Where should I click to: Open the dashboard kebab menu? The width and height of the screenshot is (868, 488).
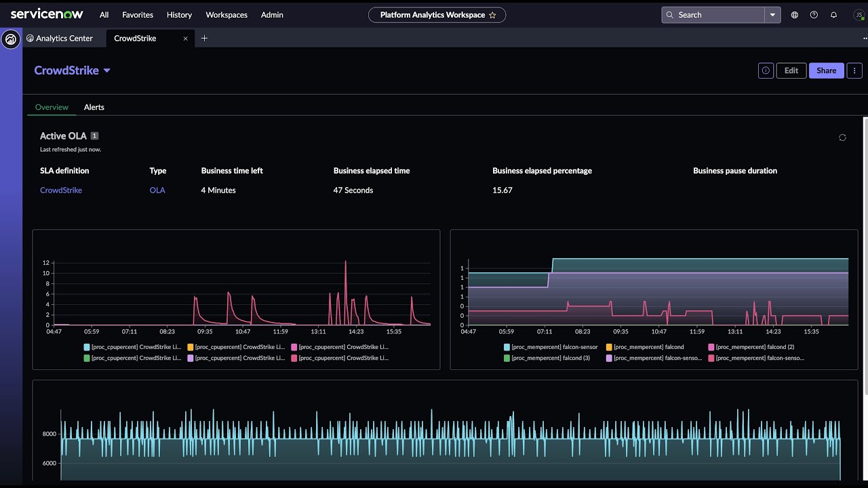(x=854, y=70)
